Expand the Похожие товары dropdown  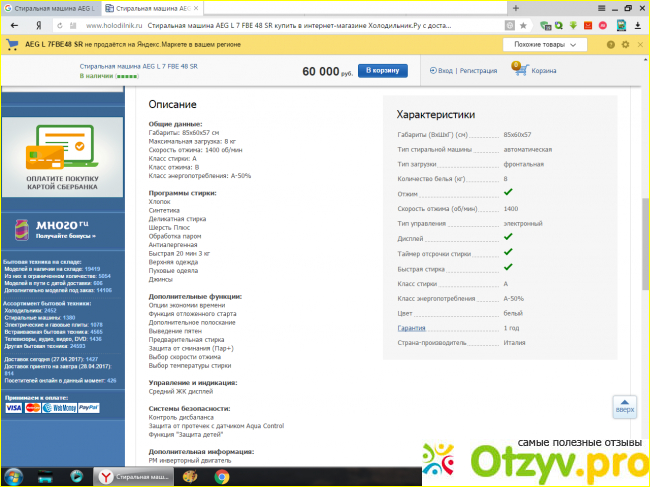click(x=545, y=45)
